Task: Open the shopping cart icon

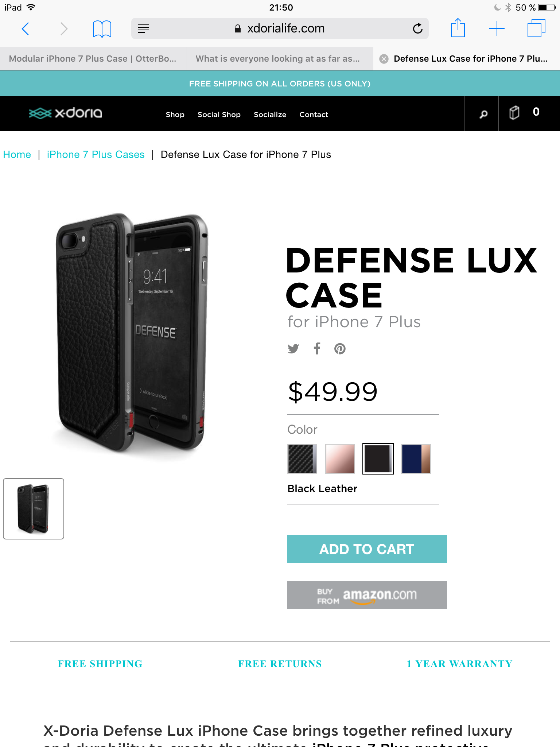Action: click(514, 112)
